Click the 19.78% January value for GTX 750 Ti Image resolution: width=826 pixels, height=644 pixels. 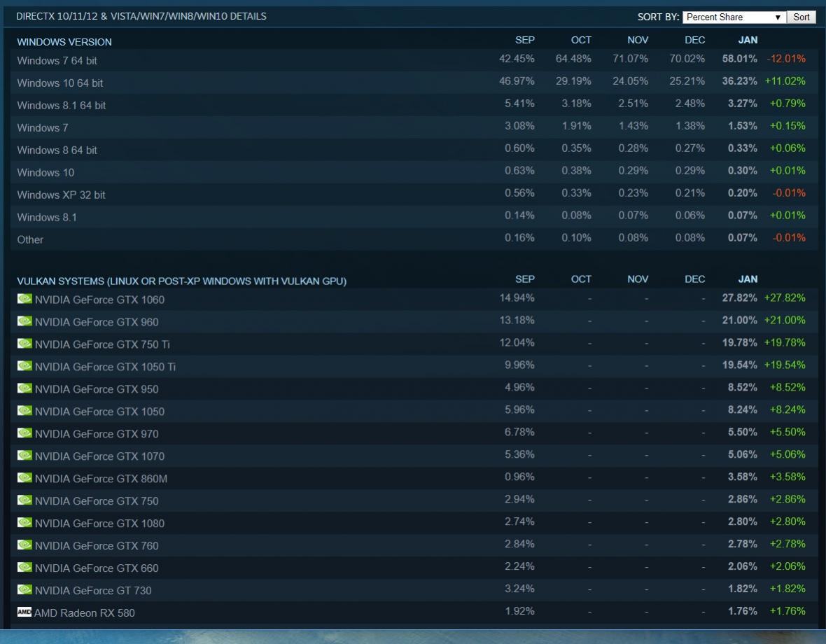click(740, 342)
